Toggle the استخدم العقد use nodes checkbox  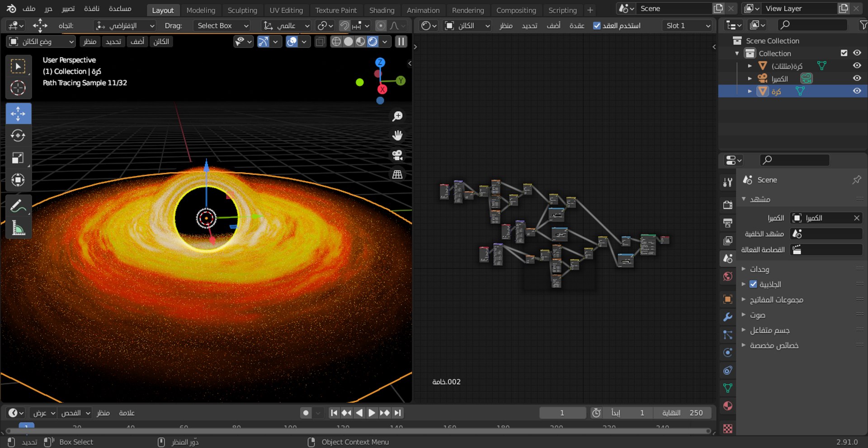[597, 26]
